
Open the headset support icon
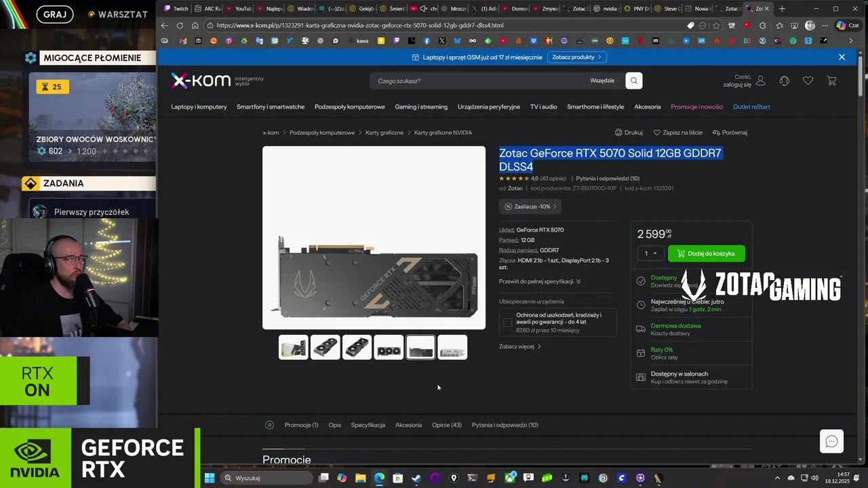point(785,81)
